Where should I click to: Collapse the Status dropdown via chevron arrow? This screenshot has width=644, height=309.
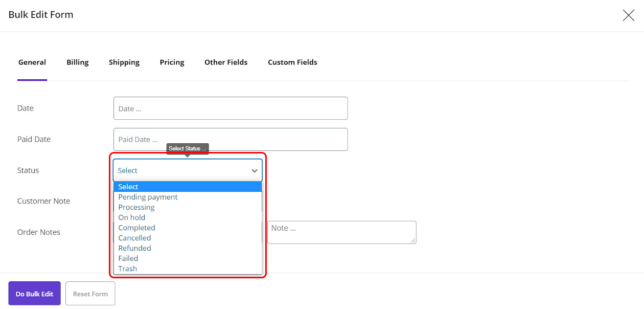click(x=254, y=171)
